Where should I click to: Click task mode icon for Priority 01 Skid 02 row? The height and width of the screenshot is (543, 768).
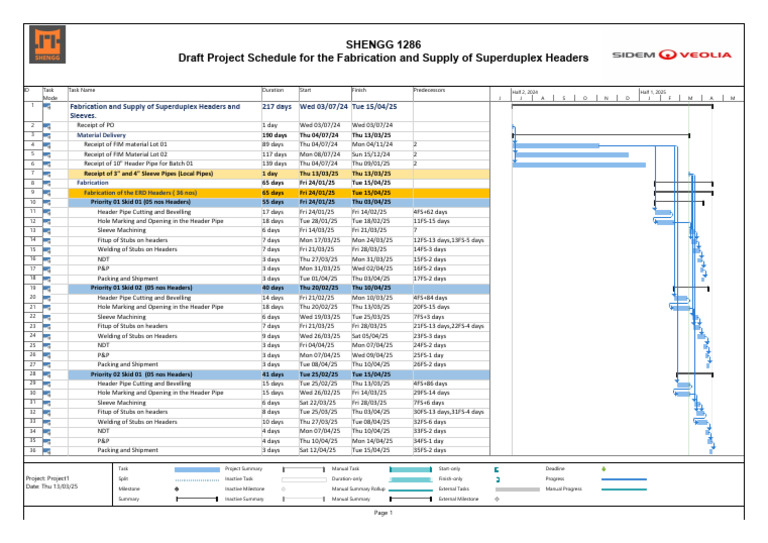pos(47,288)
